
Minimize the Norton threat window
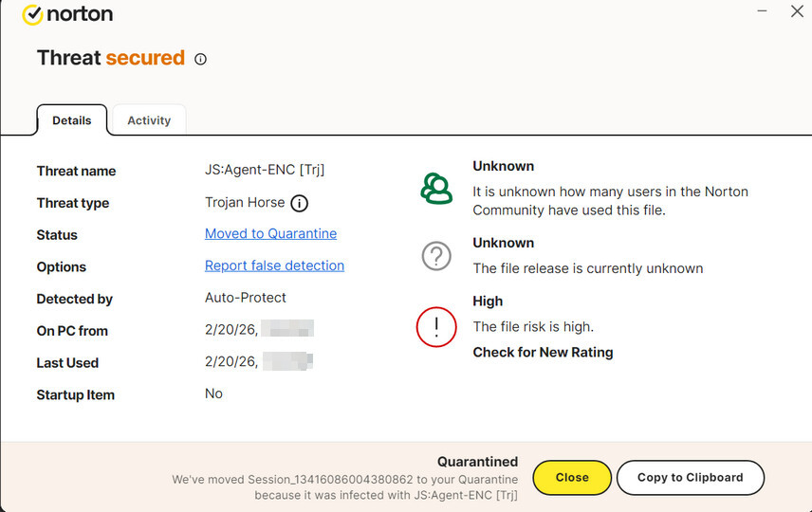click(761, 9)
